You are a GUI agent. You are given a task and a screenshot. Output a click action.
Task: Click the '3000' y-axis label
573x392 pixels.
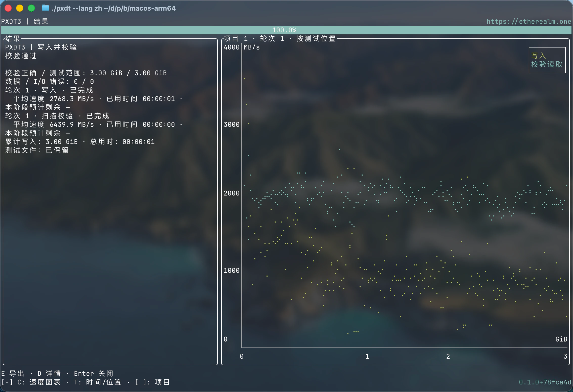231,124
